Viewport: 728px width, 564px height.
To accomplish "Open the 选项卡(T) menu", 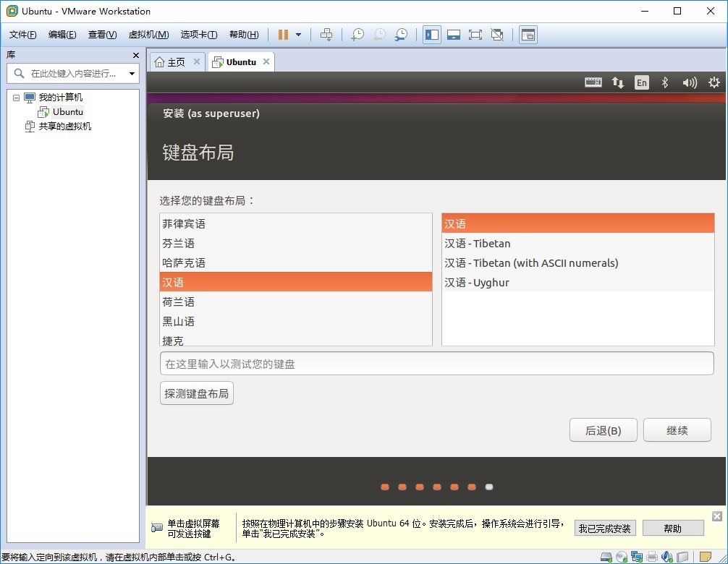I will click(199, 35).
